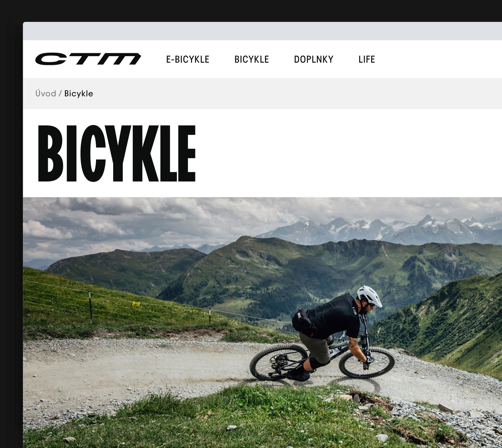Image resolution: width=502 pixels, height=448 pixels.
Task: Open the DOPLNKY navigation item
Action: pos(314,59)
